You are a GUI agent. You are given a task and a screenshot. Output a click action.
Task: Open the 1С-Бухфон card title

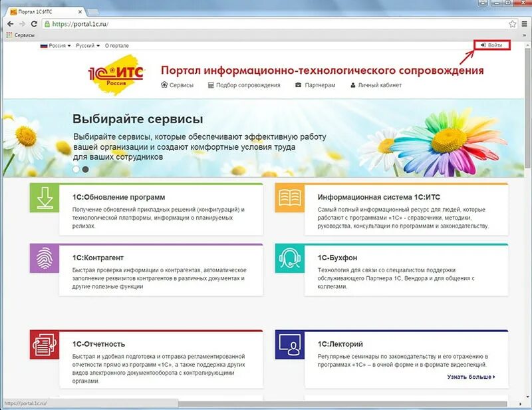[x=337, y=258]
